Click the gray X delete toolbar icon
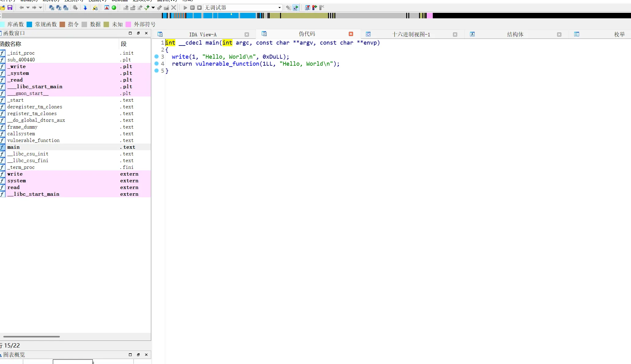This screenshot has height=364, width=631. click(173, 8)
